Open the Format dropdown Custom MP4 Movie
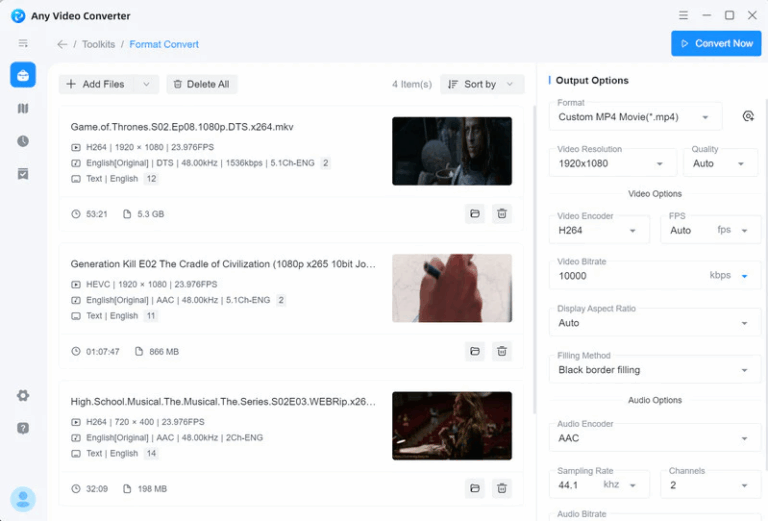 (x=635, y=117)
